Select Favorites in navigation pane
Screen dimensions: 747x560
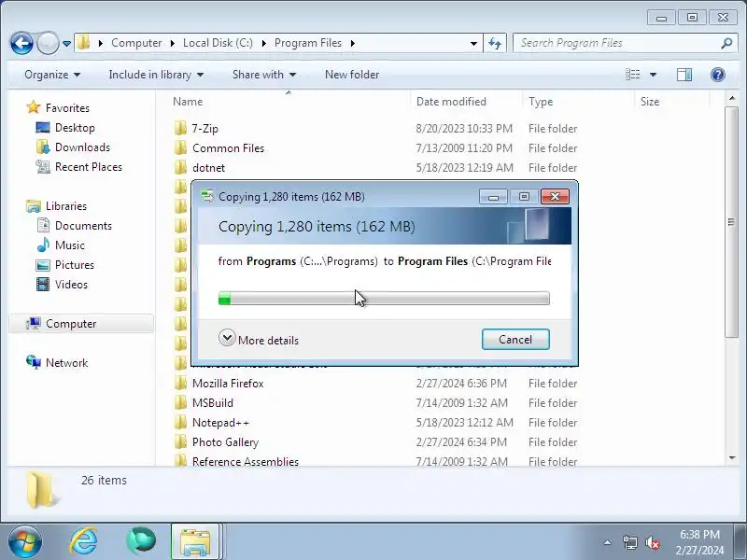click(67, 108)
